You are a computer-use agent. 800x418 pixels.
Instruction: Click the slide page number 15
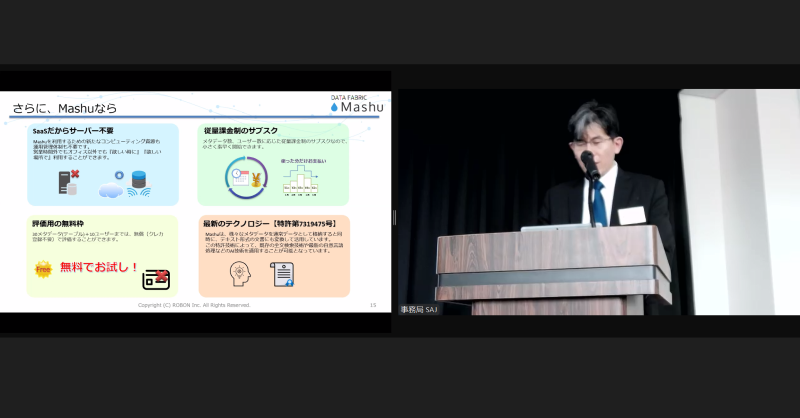pos(373,304)
